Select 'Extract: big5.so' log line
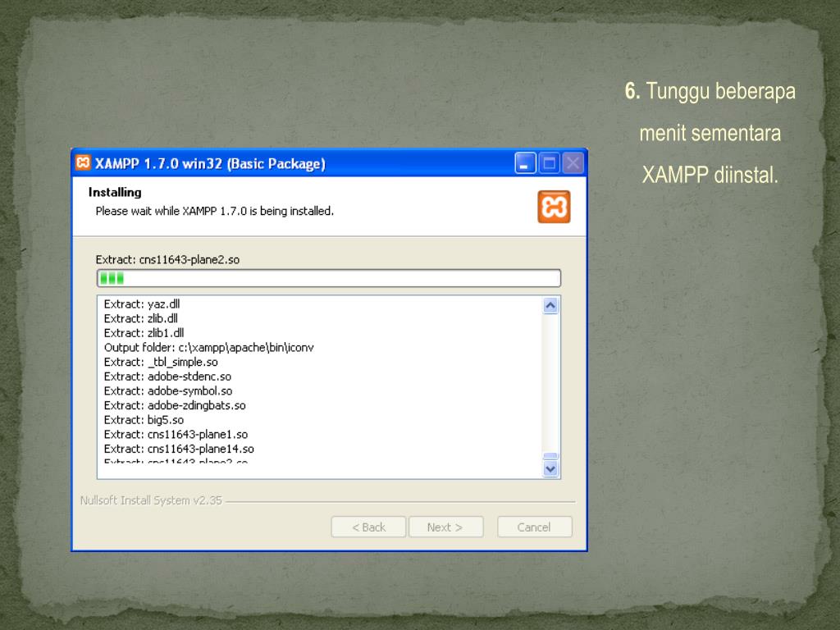This screenshot has width=840, height=630. pyautogui.click(x=144, y=419)
